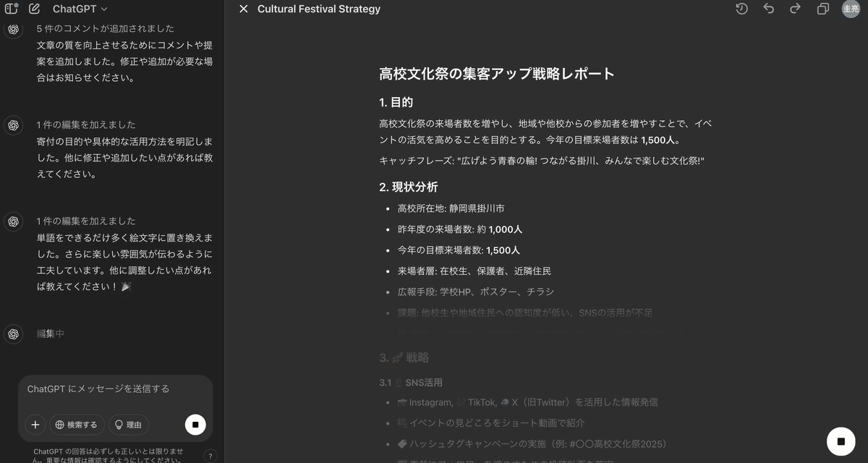
Task: Undo the last canvas edit
Action: click(x=768, y=9)
